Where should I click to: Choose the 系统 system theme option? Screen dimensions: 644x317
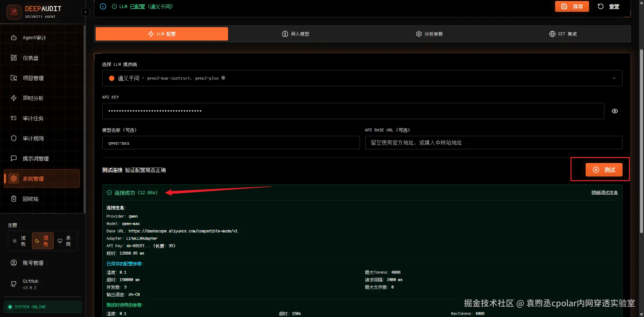click(x=65, y=241)
